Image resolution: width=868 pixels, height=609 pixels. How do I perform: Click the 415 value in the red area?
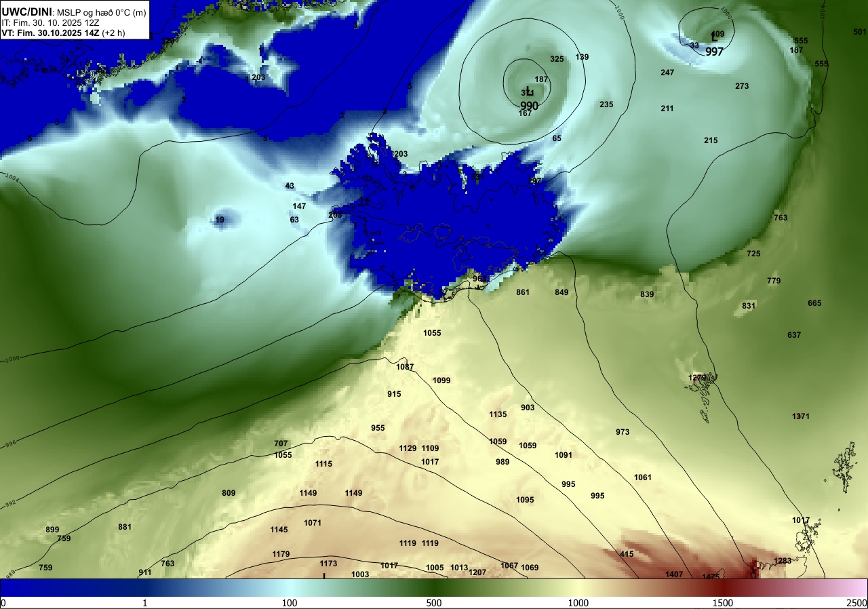(x=627, y=554)
